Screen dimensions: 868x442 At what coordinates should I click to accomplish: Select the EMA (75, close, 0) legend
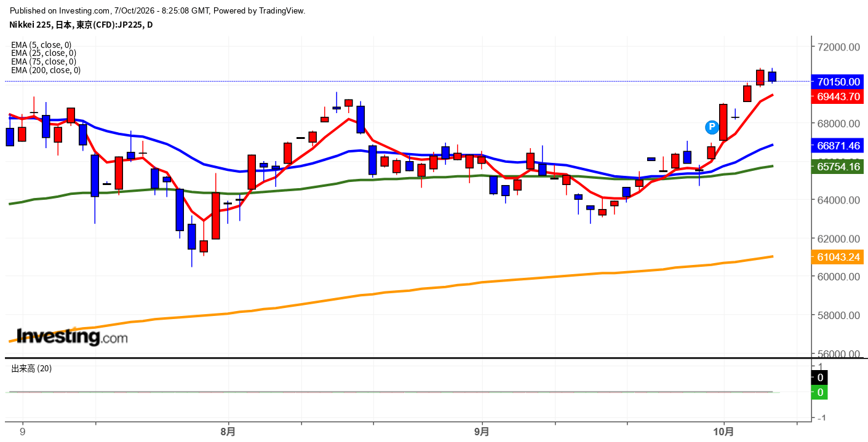[44, 62]
